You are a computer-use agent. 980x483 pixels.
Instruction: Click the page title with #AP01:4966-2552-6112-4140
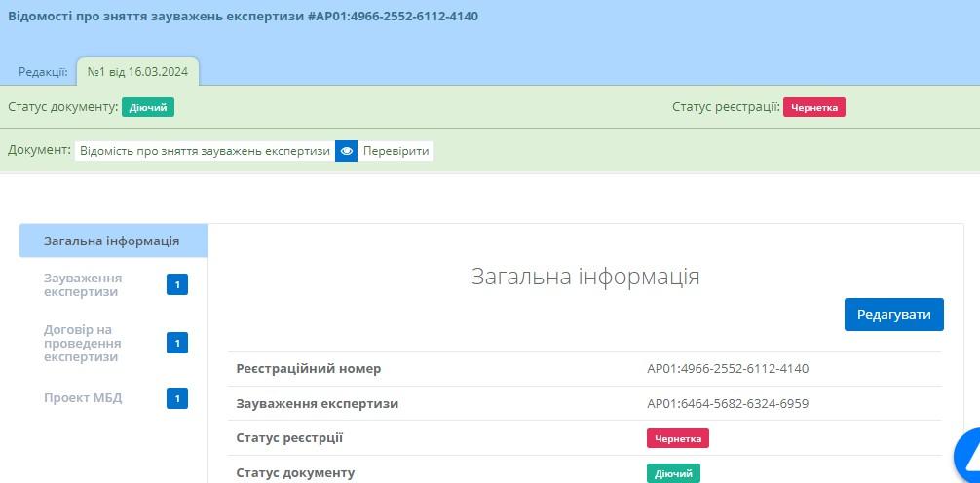coord(243,17)
